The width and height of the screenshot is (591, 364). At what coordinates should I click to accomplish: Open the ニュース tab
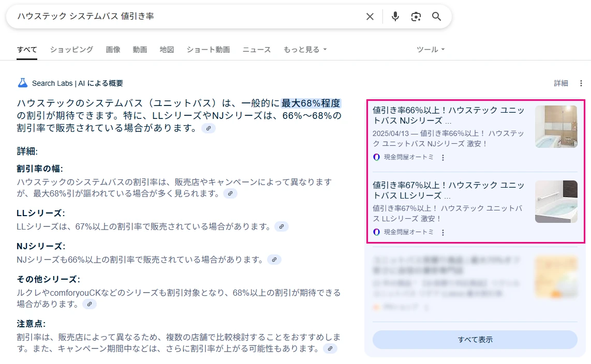pyautogui.click(x=257, y=49)
